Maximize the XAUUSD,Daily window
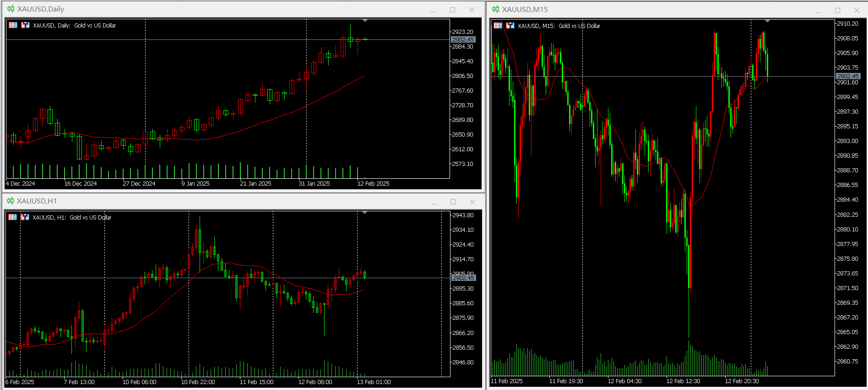 pos(452,10)
